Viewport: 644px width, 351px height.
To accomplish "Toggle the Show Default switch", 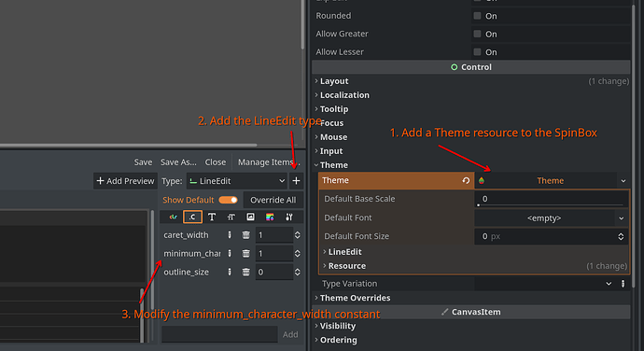I will point(228,200).
